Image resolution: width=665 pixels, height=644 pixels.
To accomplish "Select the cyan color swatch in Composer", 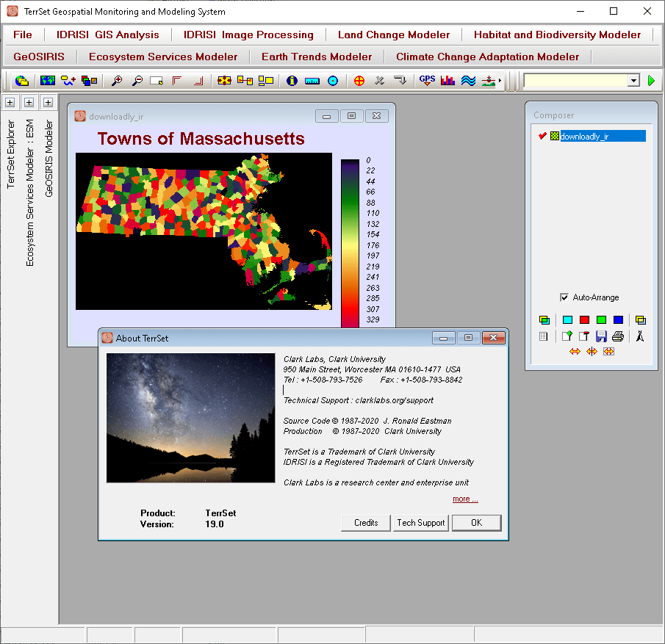I will pyautogui.click(x=567, y=320).
